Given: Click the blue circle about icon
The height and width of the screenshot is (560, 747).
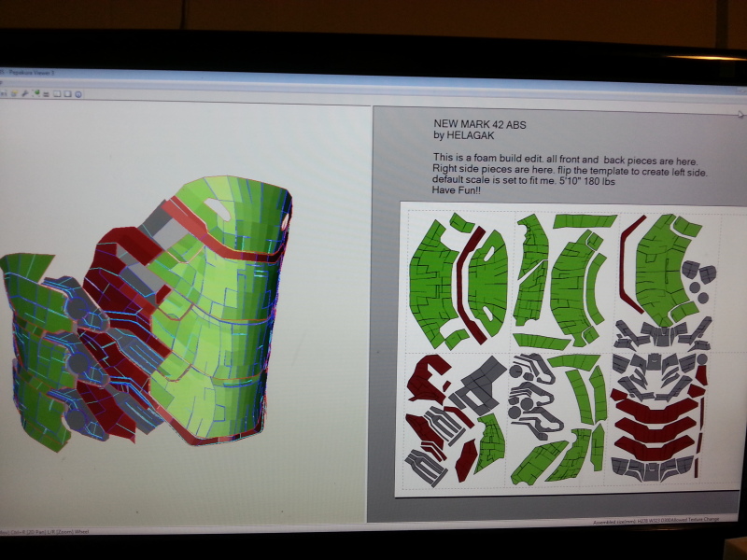Looking at the screenshot, I should coord(78,94).
